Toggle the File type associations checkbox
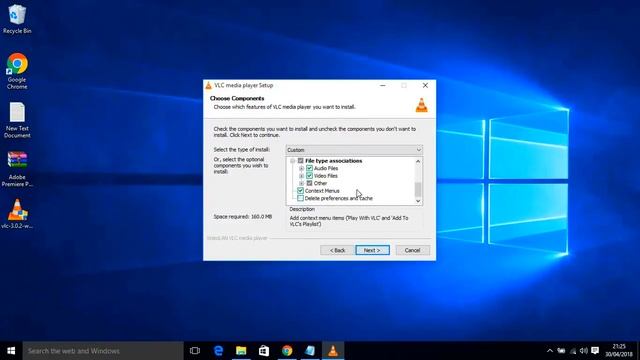 pos(300,161)
